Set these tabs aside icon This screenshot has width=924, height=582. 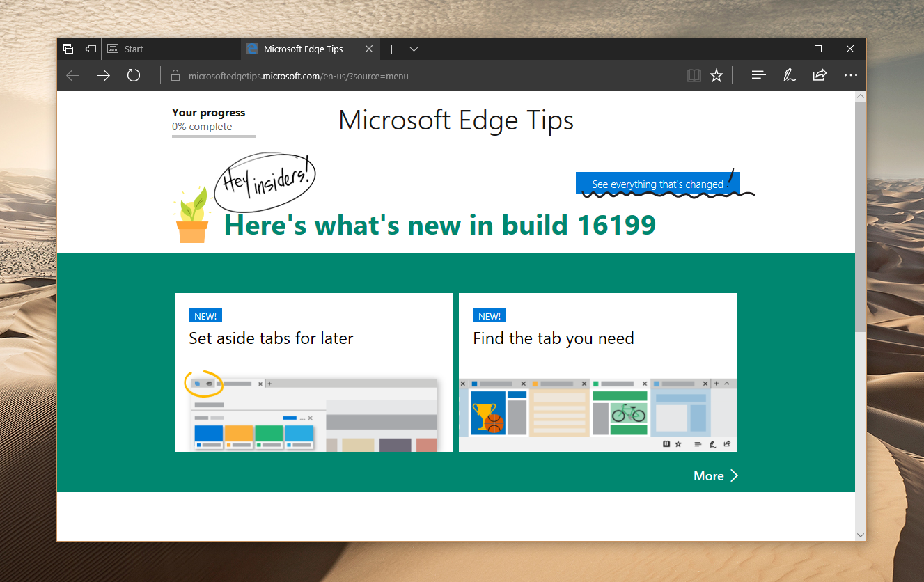point(91,49)
